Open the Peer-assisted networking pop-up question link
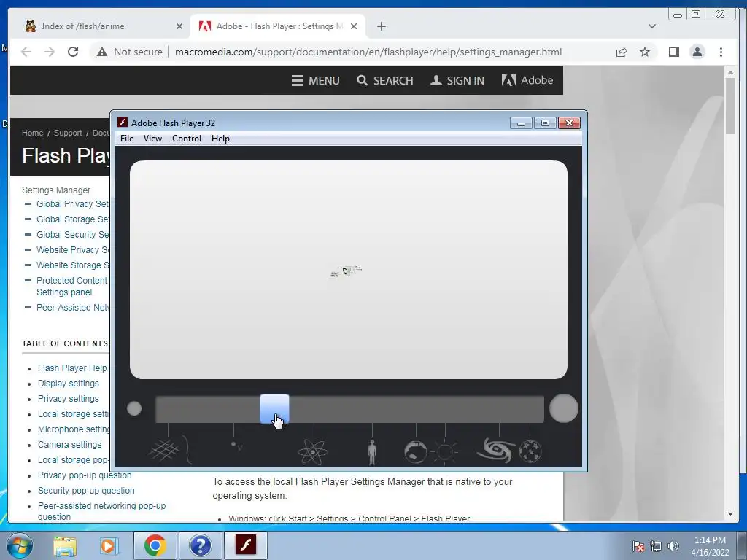Image resolution: width=747 pixels, height=560 pixels. pyautogui.click(x=102, y=511)
